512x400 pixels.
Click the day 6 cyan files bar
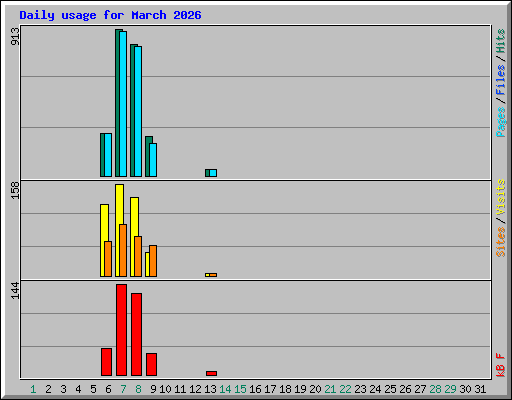[108, 155]
